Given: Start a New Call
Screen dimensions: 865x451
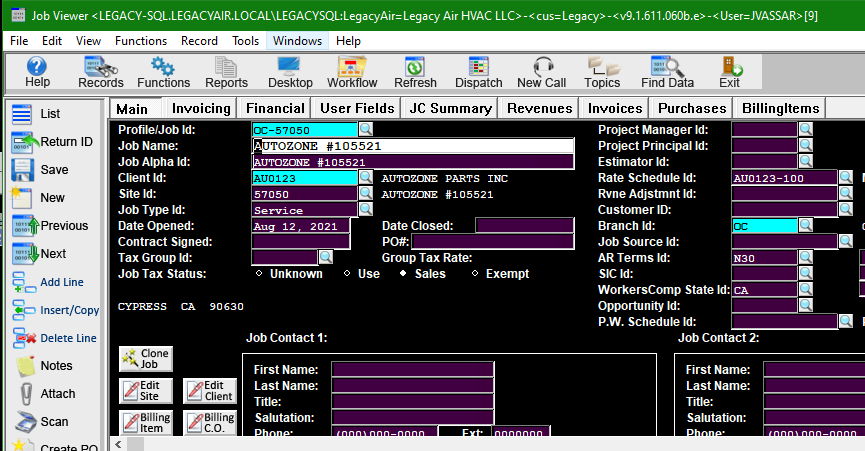Looking at the screenshot, I should pyautogui.click(x=542, y=72).
